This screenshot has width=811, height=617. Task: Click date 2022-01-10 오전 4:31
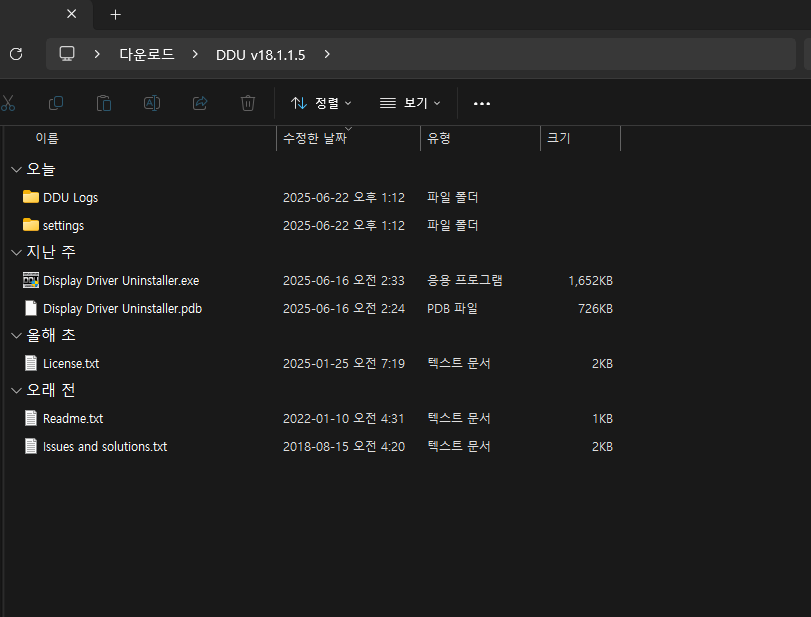click(x=343, y=418)
